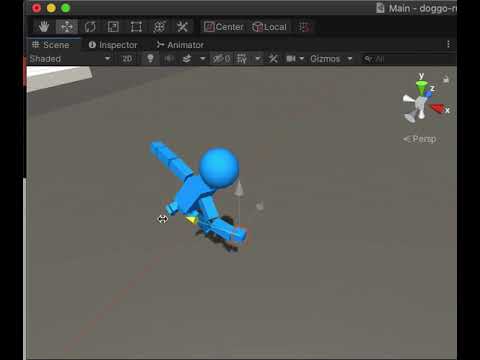Open the Gizmos dropdown arrow
480x360 pixels.
350,59
